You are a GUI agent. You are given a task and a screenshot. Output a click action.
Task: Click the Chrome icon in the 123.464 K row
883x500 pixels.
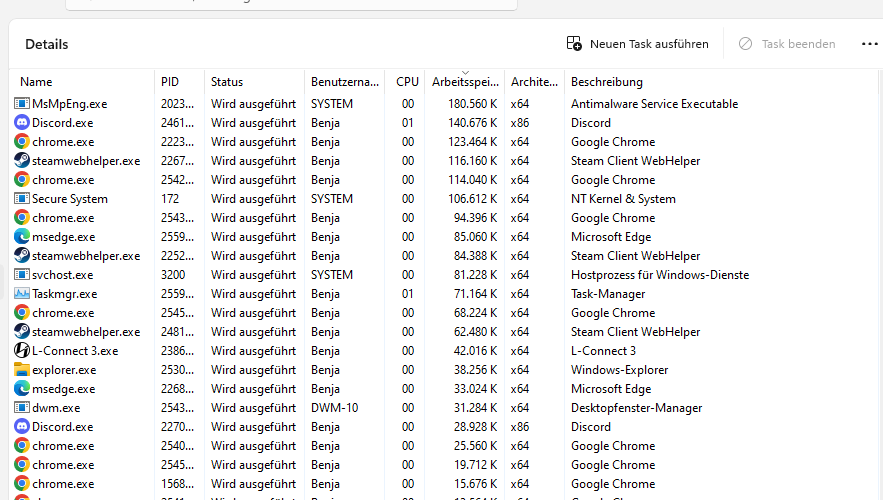coord(21,141)
